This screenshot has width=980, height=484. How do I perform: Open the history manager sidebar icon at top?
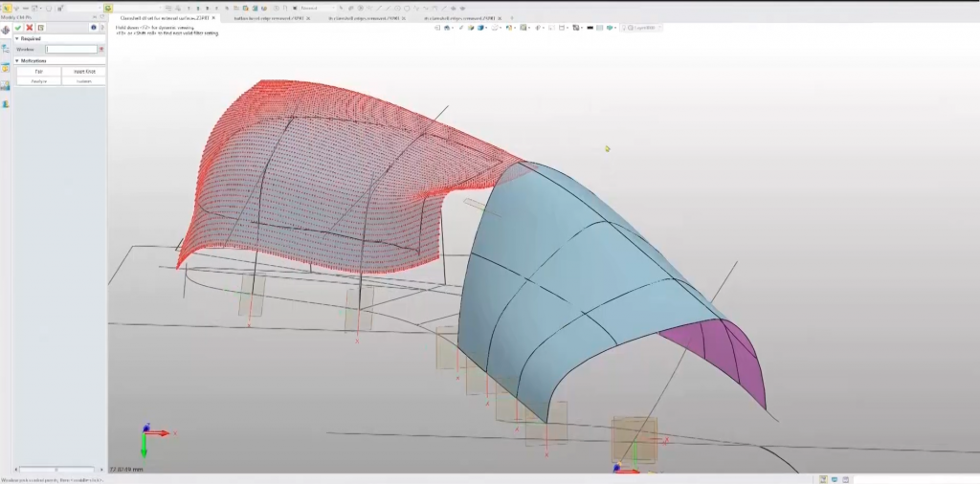coord(6,30)
